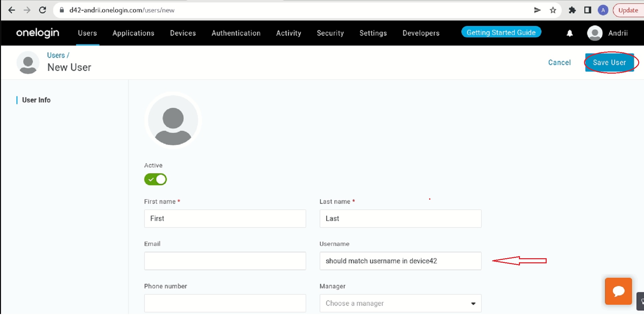Go back using the browser back arrow
Image resolution: width=644 pixels, height=326 pixels.
pos(12,10)
